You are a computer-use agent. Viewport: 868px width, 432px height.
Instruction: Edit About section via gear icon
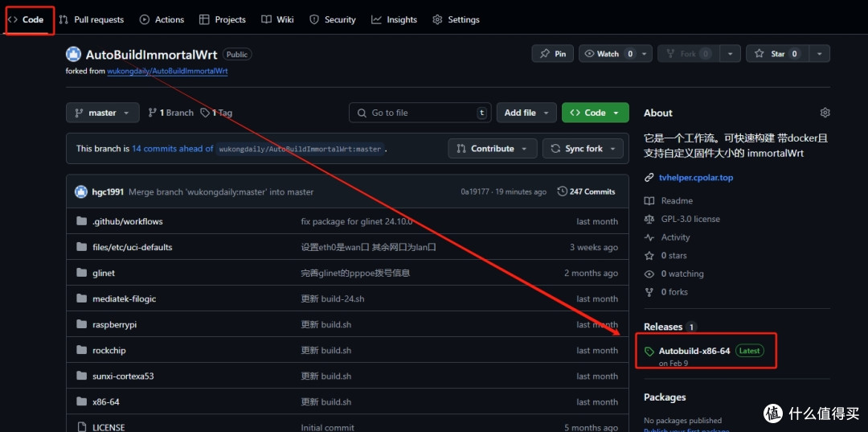click(x=825, y=113)
